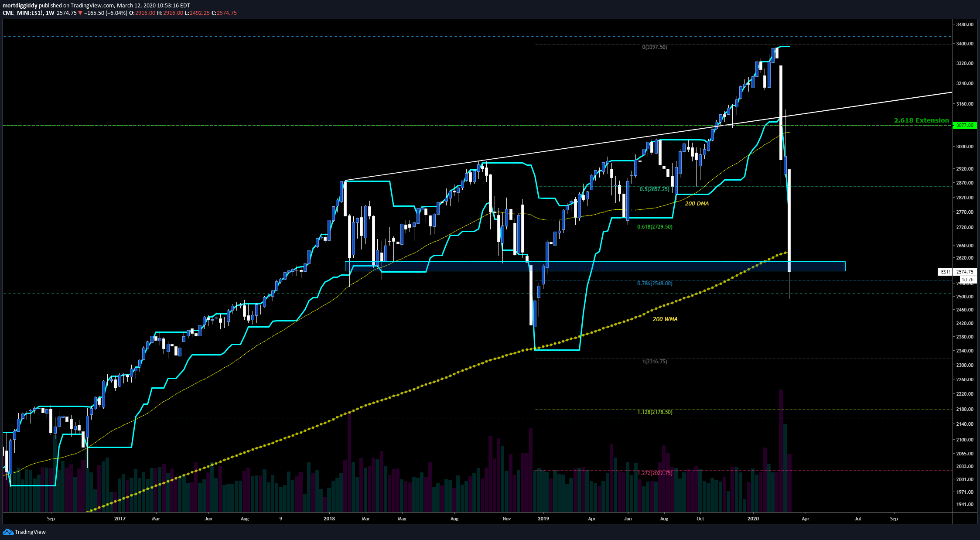The width and height of the screenshot is (980, 540).
Task: Click the 1d 7h countdown label
Action: pyautogui.click(x=967, y=280)
